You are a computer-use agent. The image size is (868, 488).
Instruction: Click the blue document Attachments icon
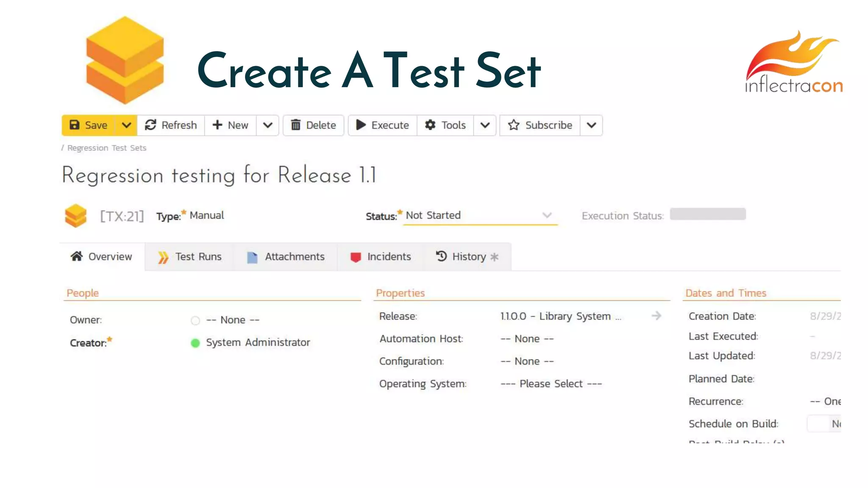pyautogui.click(x=252, y=257)
